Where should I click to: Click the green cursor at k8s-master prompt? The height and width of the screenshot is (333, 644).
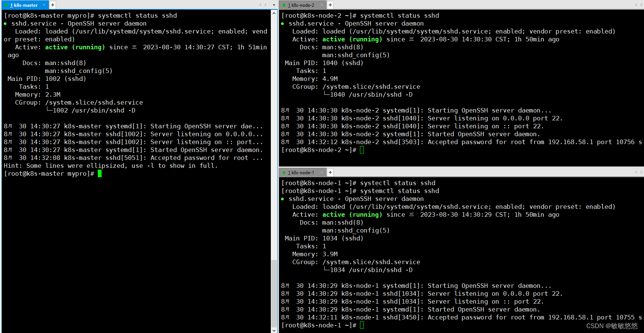pos(100,173)
